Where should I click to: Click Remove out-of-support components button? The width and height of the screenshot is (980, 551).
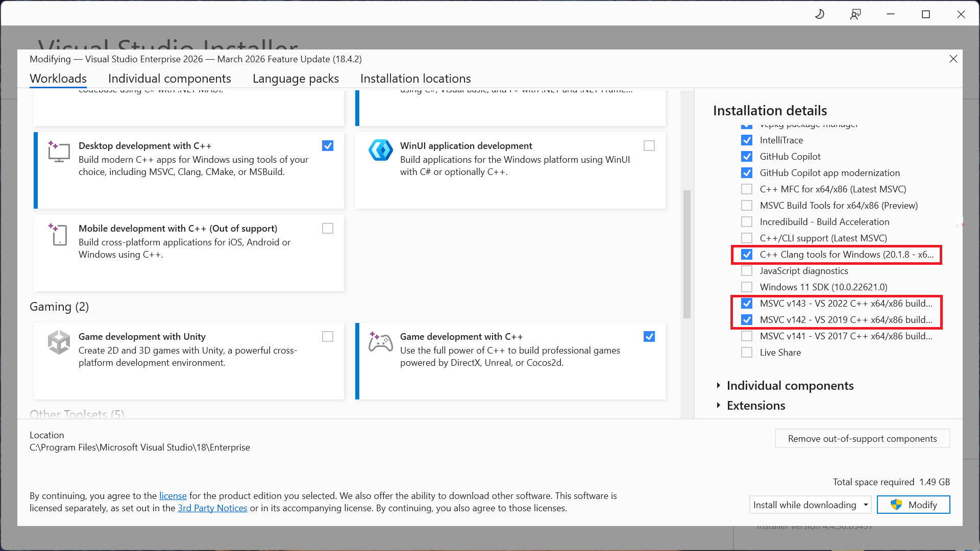point(862,439)
